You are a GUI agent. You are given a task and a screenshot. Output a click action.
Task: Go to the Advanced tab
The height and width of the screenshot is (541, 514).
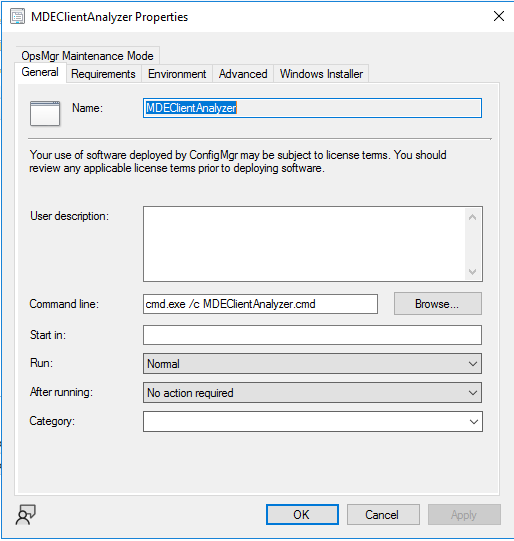(243, 74)
